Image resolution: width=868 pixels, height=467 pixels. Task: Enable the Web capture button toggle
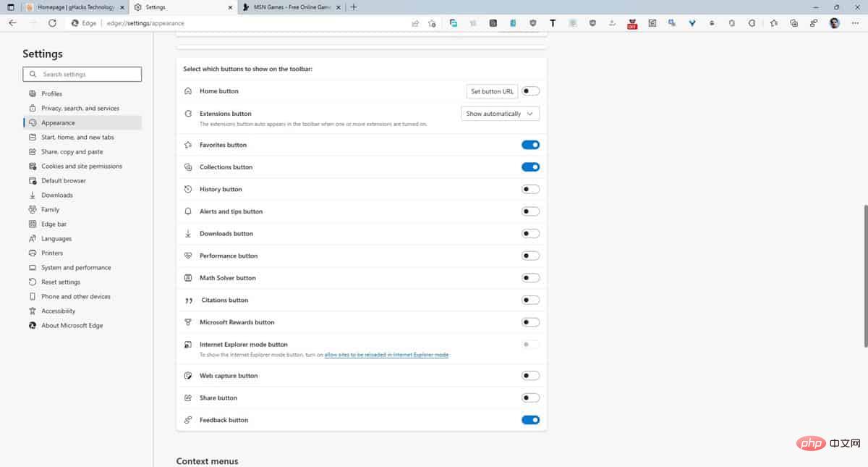(531, 376)
